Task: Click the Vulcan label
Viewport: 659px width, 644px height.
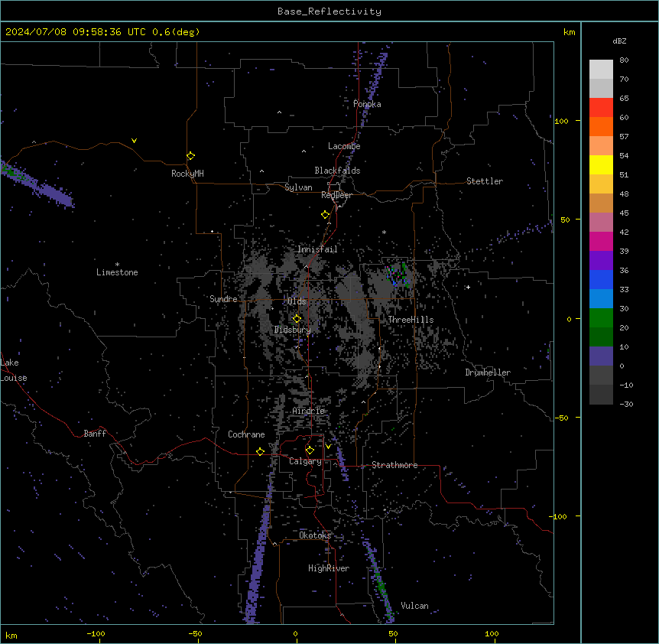Action: [x=415, y=606]
